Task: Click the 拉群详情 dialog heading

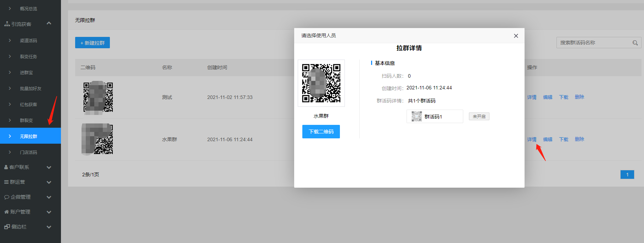Action: click(x=409, y=48)
